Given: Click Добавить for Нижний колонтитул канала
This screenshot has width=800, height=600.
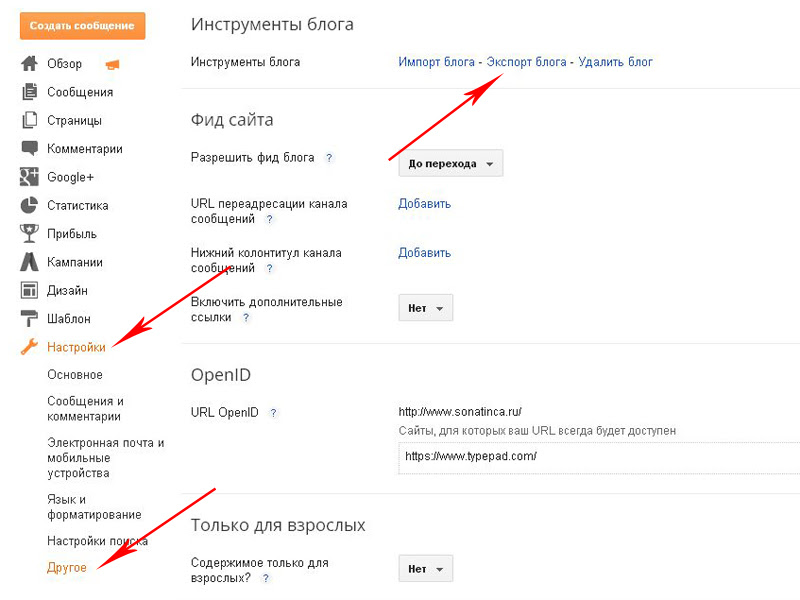Looking at the screenshot, I should tap(424, 253).
